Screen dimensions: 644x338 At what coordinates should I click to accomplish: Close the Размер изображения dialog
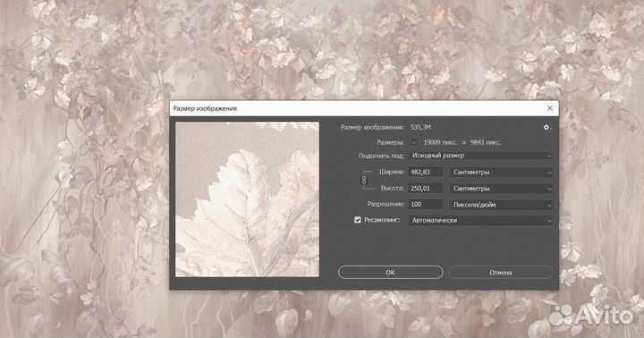pyautogui.click(x=549, y=108)
